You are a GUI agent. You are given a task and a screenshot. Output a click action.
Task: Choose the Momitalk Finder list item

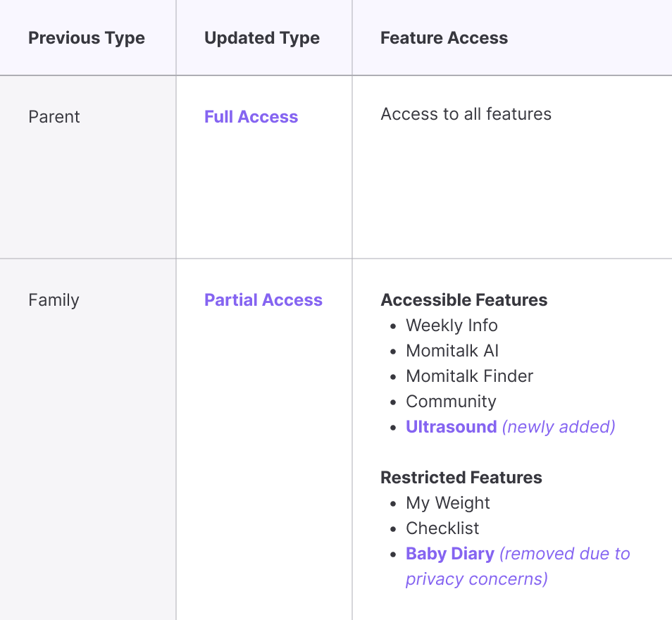(x=469, y=376)
